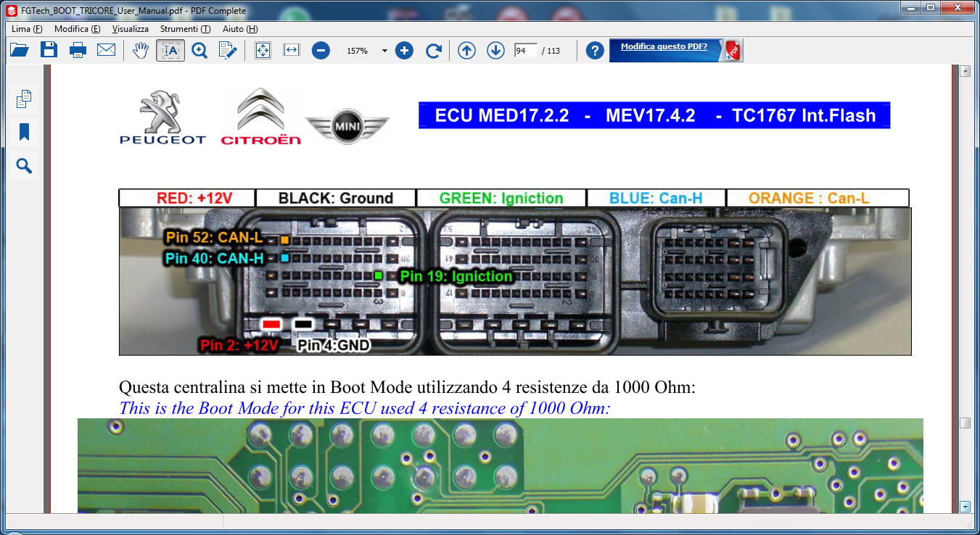Click 'Pin 2: +12V' label
980x535 pixels.
239,346
